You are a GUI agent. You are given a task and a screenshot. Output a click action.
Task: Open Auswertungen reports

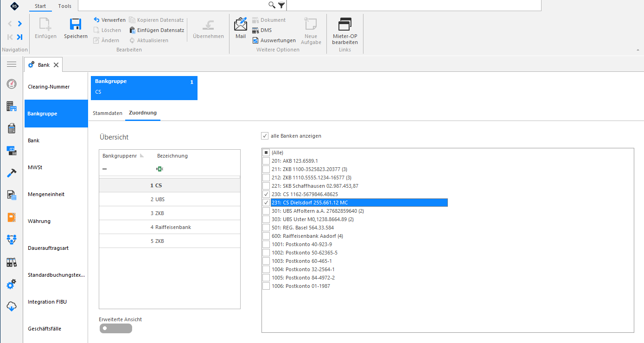coord(274,40)
